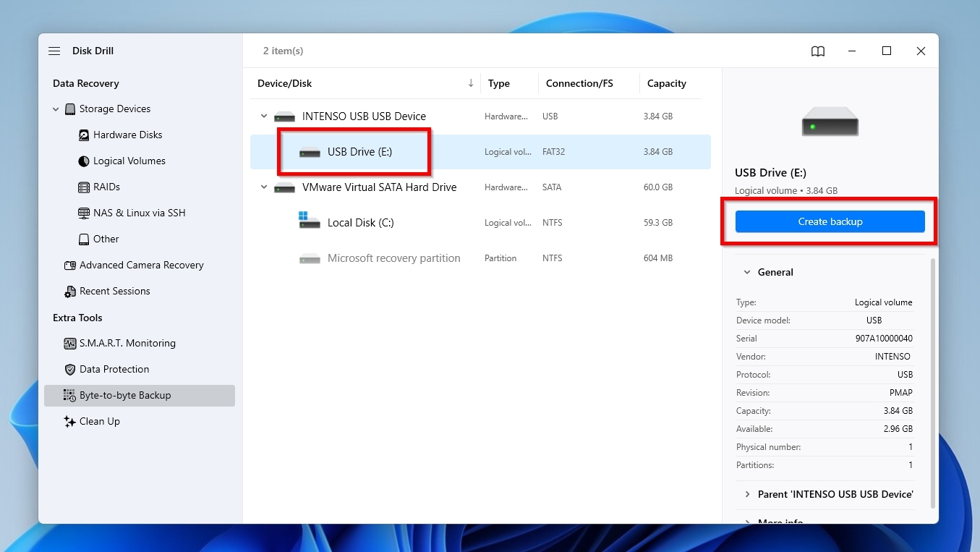Open the Clean Up tool
The width and height of the screenshot is (980, 552).
coord(98,421)
